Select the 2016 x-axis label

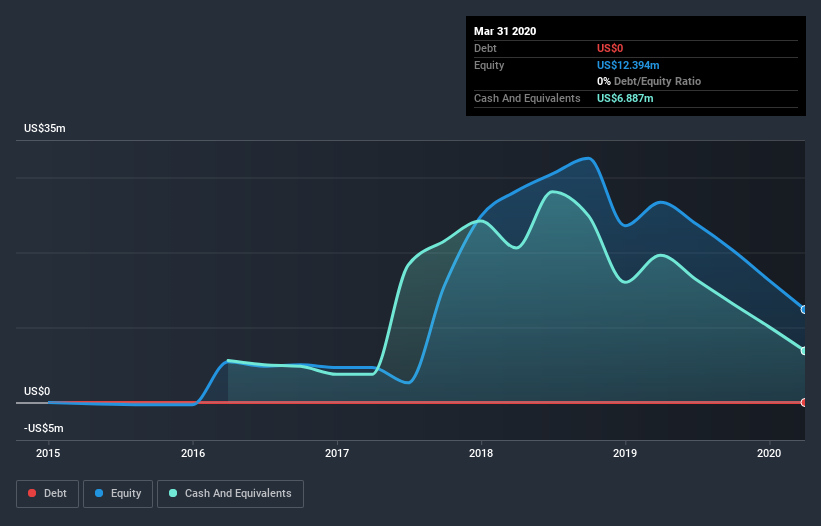click(x=193, y=453)
